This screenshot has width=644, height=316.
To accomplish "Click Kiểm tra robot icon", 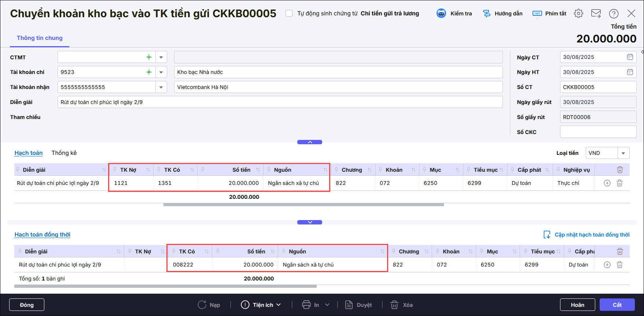I will click(x=441, y=14).
